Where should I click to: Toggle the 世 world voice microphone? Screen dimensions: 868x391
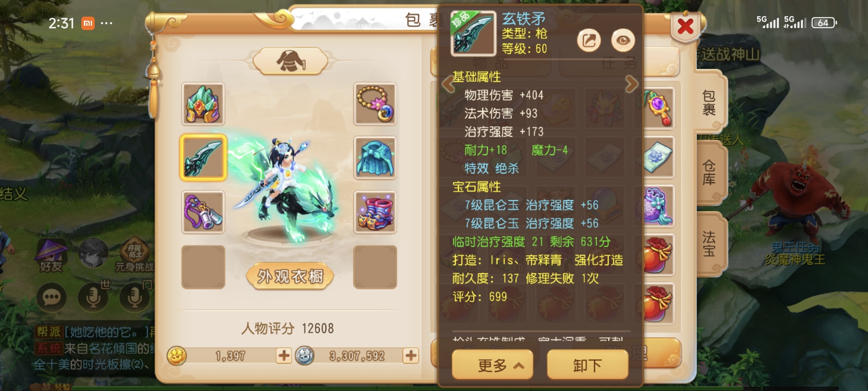[x=93, y=297]
